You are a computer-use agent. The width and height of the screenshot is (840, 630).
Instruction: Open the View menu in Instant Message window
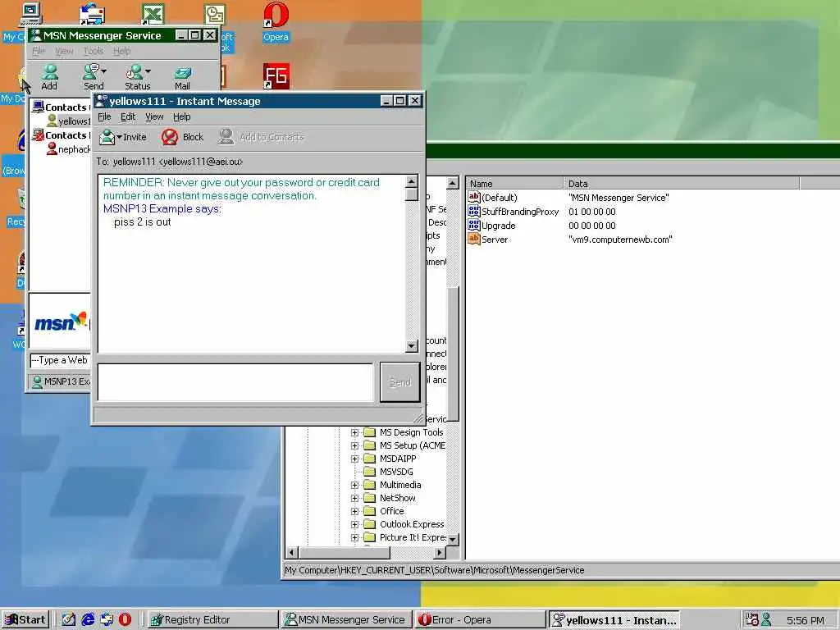(x=154, y=116)
